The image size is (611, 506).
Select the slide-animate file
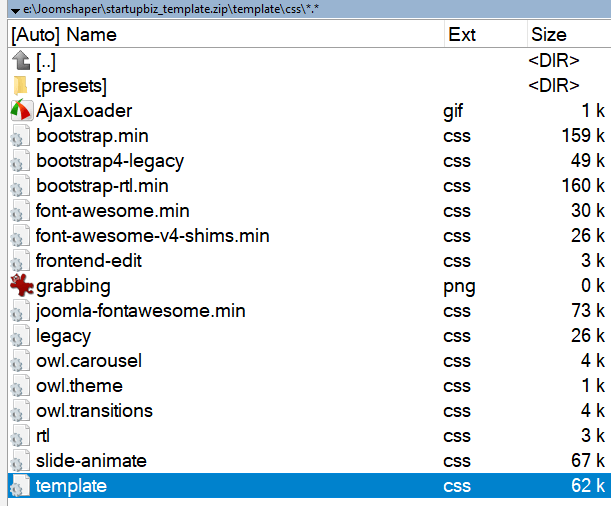pos(91,461)
